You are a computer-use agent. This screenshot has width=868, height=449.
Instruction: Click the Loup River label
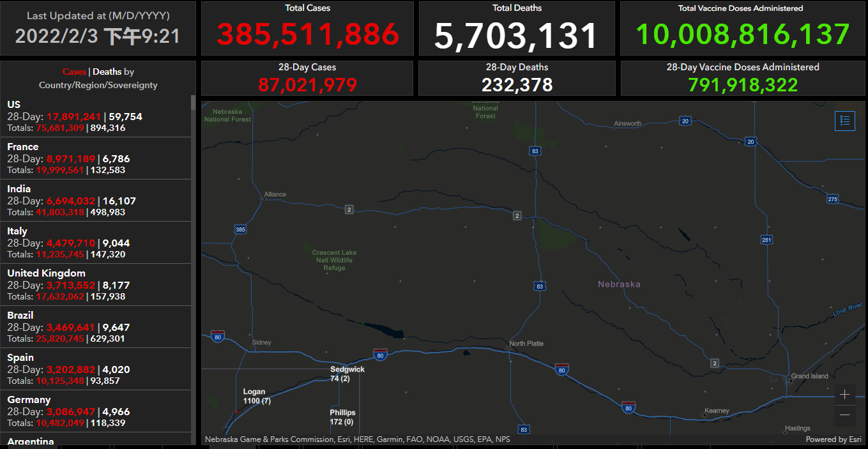(x=848, y=310)
